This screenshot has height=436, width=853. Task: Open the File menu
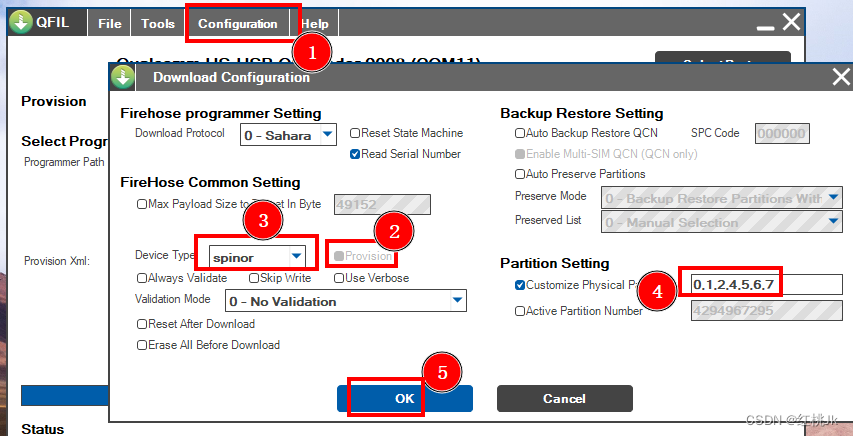(109, 24)
